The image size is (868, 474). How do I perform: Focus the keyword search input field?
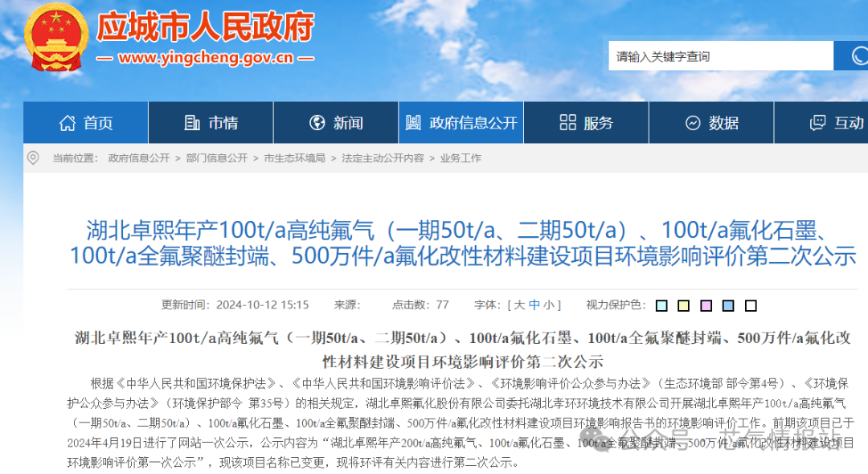[719, 56]
